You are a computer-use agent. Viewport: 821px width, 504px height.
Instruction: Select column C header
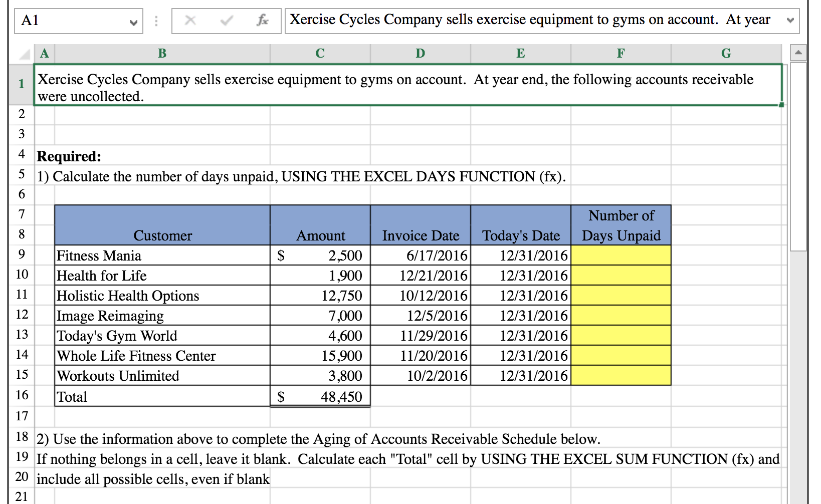coord(319,53)
